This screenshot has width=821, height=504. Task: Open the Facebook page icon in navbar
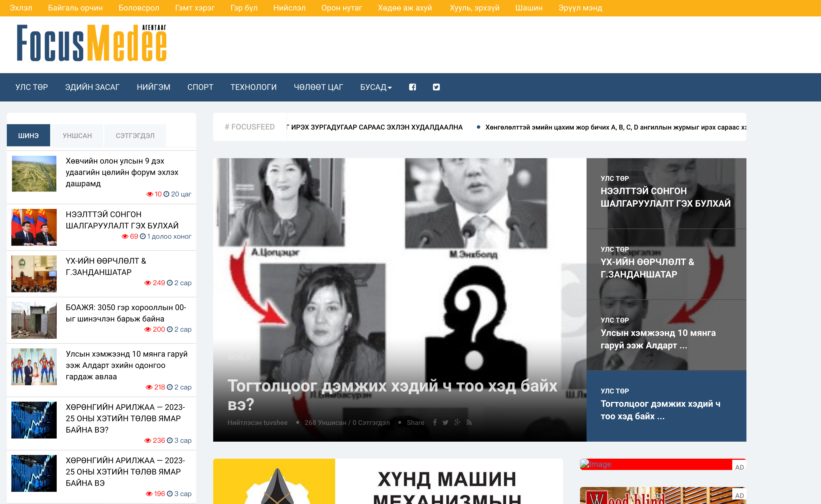[412, 87]
